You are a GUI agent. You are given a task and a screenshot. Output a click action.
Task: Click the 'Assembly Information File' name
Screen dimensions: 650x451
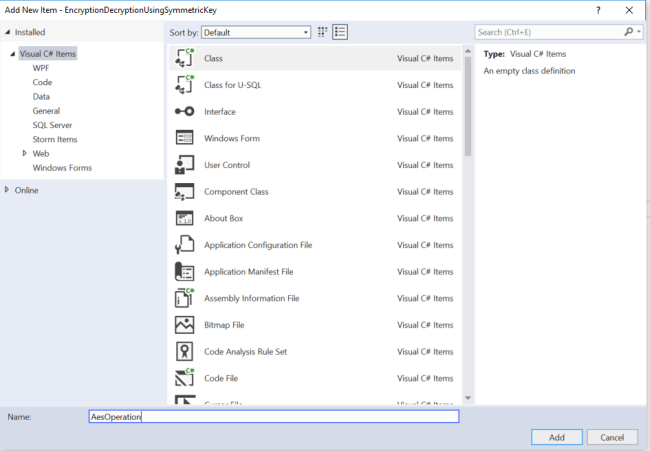click(252, 298)
